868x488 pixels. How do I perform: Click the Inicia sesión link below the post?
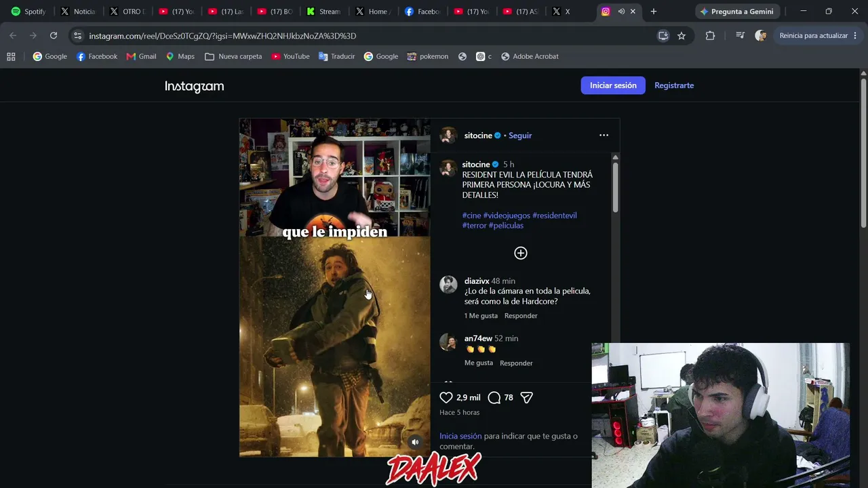pos(460,436)
